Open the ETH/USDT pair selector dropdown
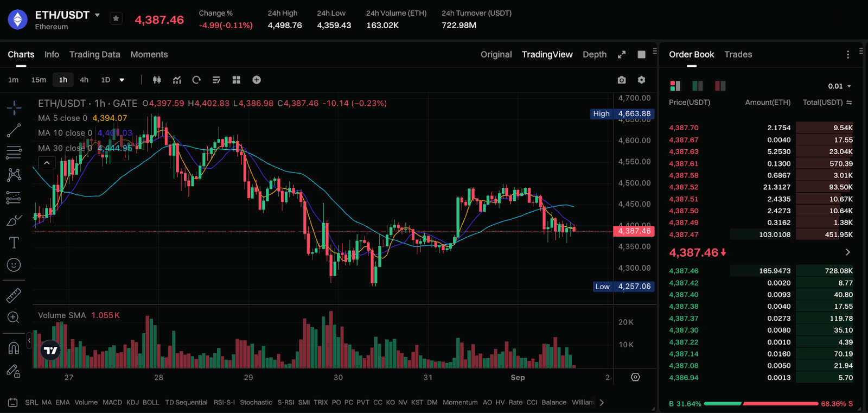The image size is (868, 413). 97,15
